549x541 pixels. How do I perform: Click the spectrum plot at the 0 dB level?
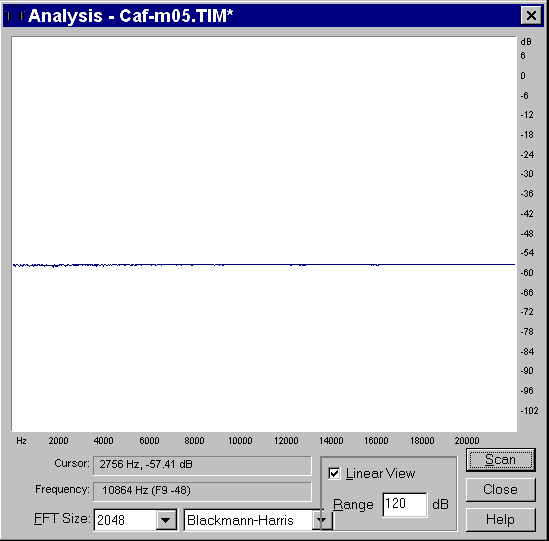(264, 76)
